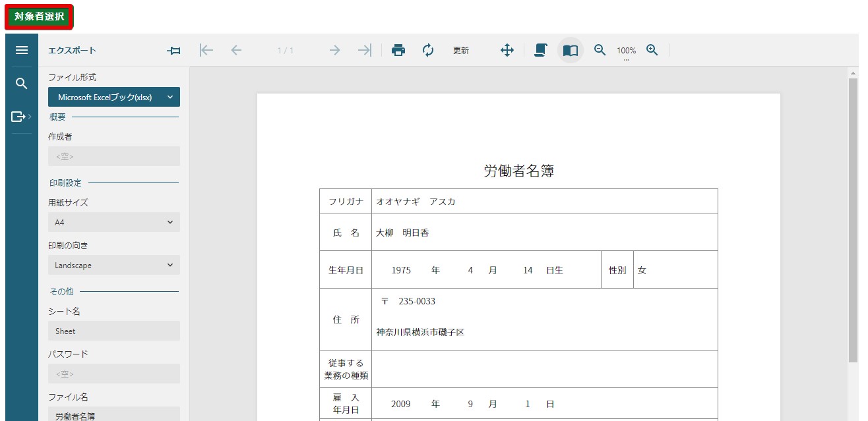The width and height of the screenshot is (868, 421).
Task: Select the export panel icon
Action: click(22, 117)
